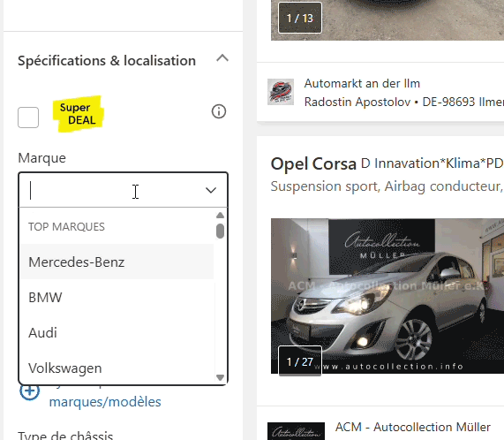This screenshot has height=440, width=504.
Task: Click the Super DEAL yellow badge
Action: click(x=78, y=114)
